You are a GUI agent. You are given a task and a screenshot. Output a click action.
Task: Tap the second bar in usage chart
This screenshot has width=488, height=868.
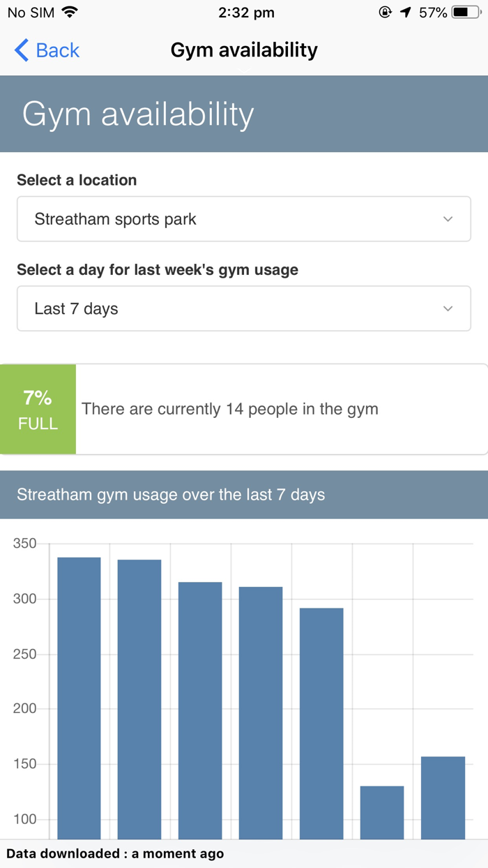(139, 698)
